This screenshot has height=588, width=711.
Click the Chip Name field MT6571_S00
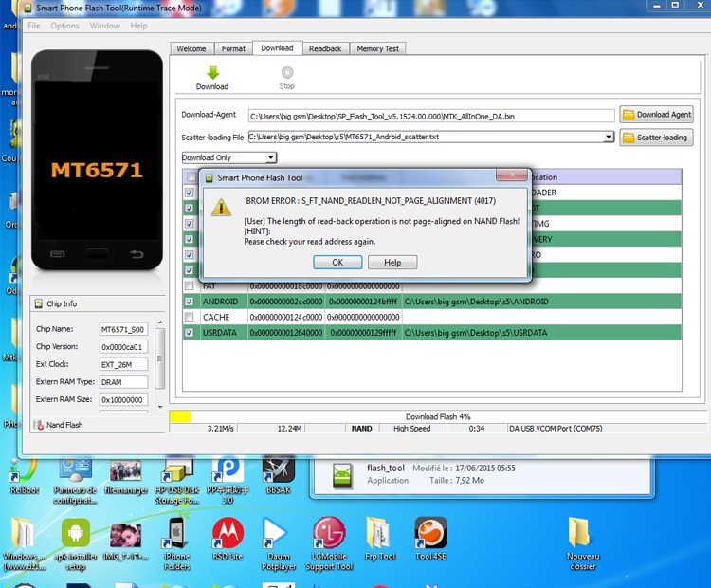[123, 329]
